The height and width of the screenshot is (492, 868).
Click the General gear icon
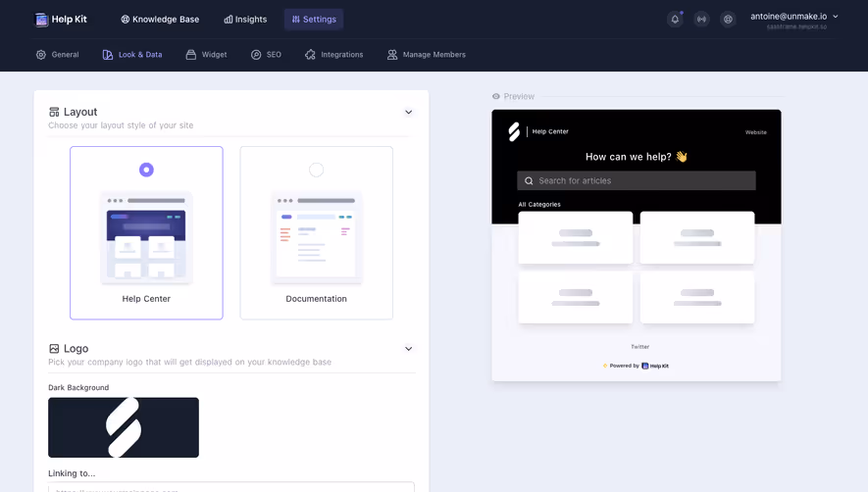(x=41, y=55)
